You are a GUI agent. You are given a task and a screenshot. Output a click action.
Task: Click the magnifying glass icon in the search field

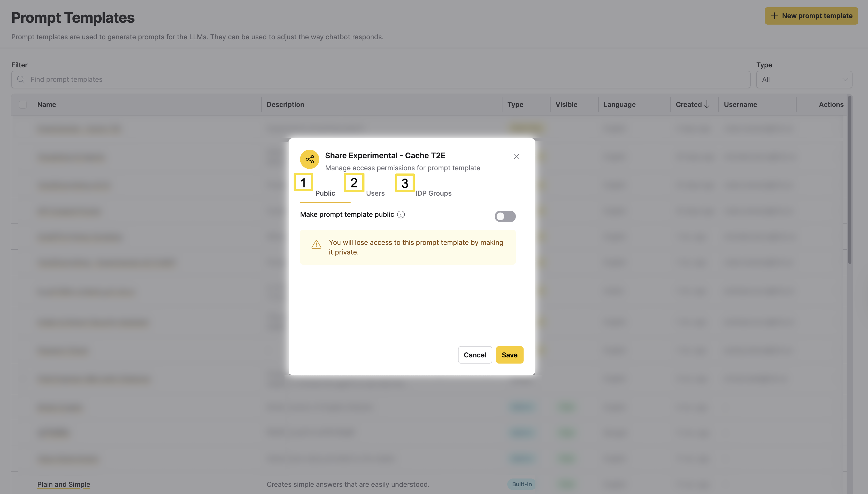[x=21, y=79]
